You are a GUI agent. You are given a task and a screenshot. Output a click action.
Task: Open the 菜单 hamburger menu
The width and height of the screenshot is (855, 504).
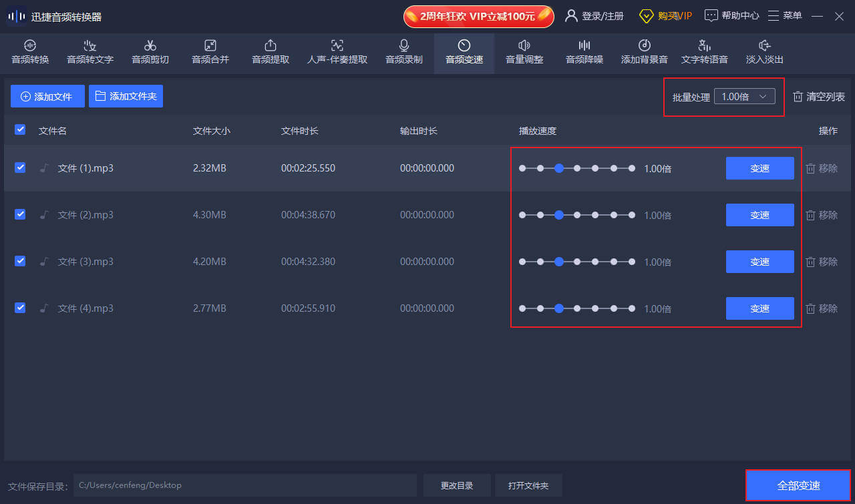point(785,16)
